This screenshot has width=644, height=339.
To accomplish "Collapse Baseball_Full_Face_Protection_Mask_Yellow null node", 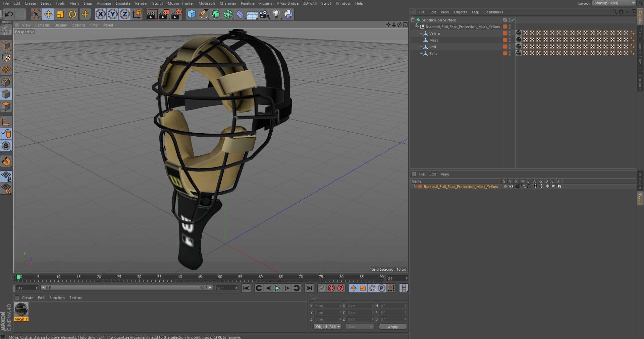I will [x=416, y=26].
